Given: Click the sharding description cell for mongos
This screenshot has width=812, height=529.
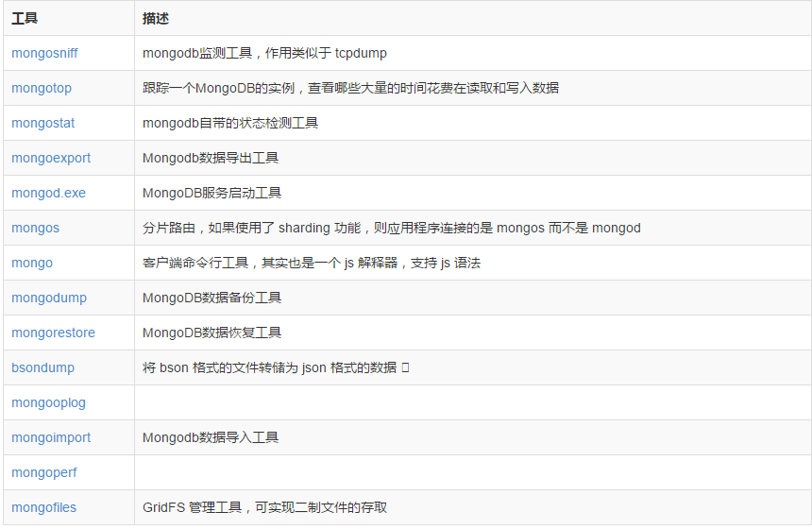Looking at the screenshot, I should click(473, 228).
